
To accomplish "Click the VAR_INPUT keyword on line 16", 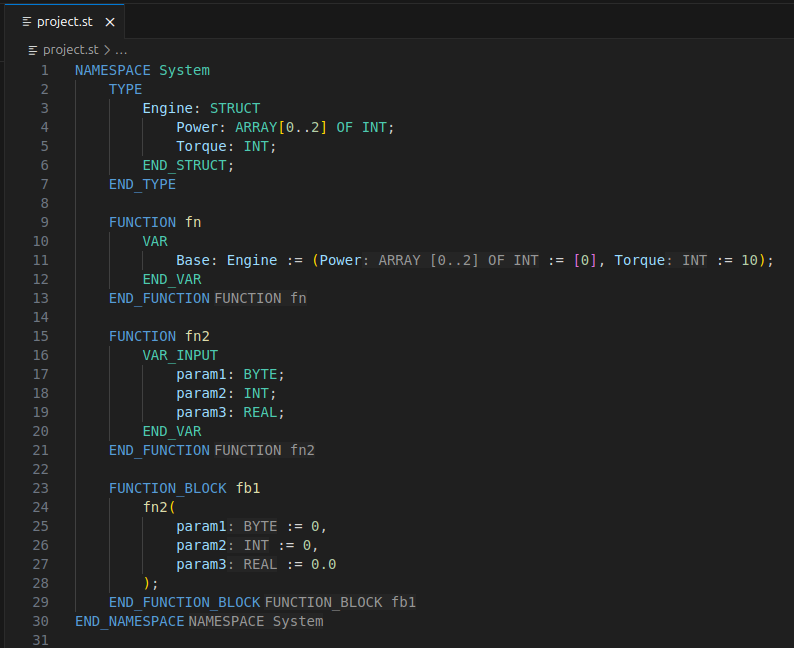I will pyautogui.click(x=180, y=355).
